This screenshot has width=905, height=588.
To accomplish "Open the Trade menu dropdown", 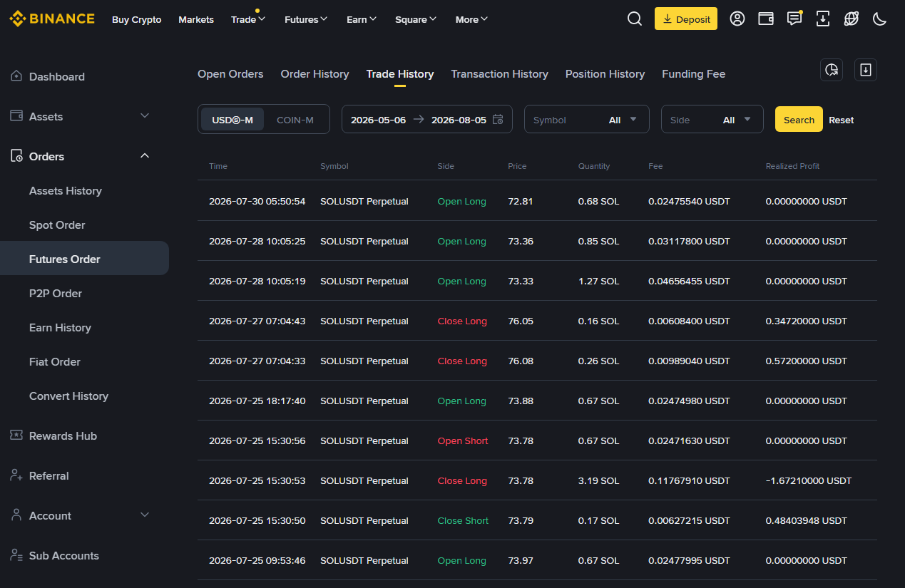I will [x=248, y=19].
